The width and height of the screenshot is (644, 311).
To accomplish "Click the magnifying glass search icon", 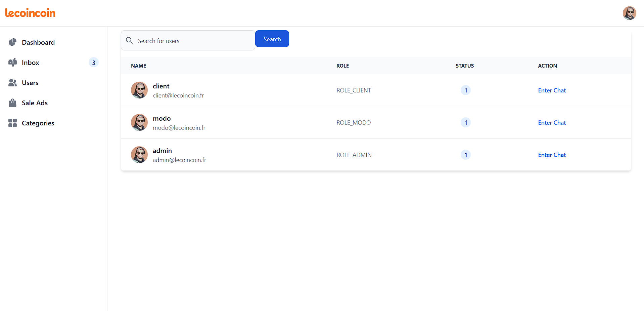I will [129, 41].
